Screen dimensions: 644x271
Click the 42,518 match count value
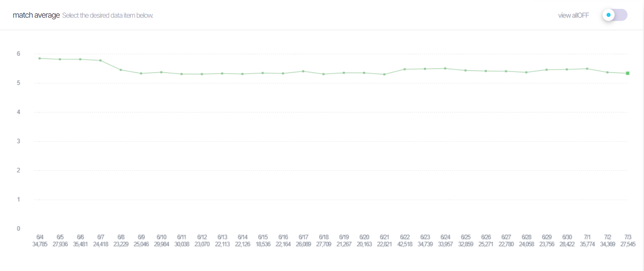click(405, 244)
